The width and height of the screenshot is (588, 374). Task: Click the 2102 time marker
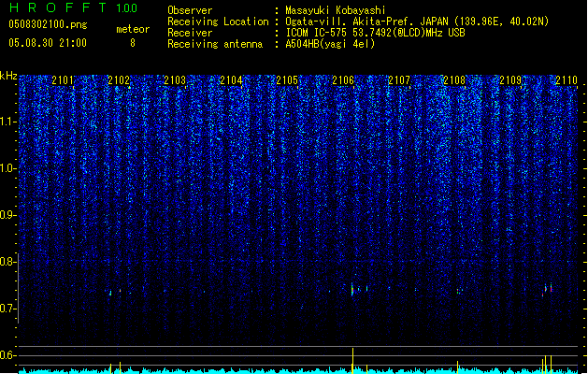coord(119,80)
